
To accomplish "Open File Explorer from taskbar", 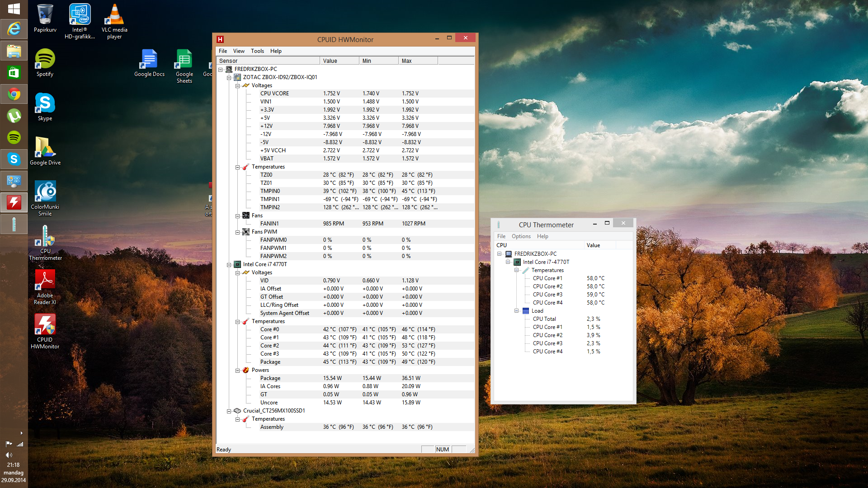I will pyautogui.click(x=14, y=51).
